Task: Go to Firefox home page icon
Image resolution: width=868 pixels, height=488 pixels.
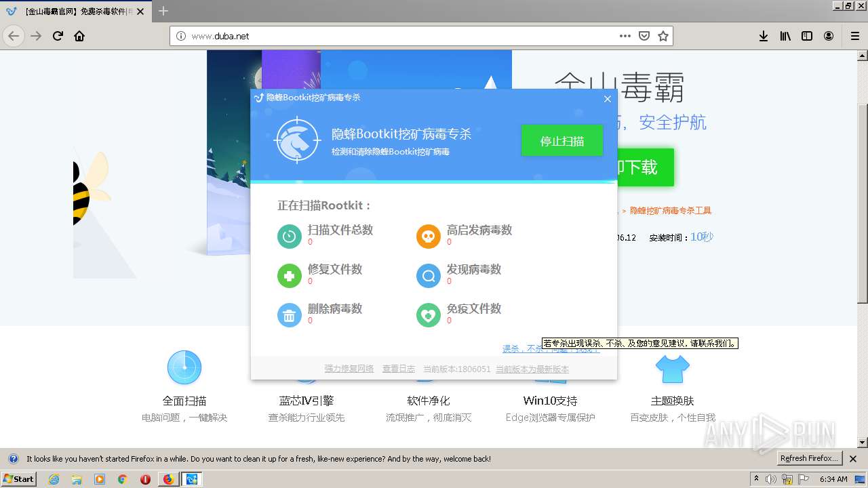Action: [79, 36]
